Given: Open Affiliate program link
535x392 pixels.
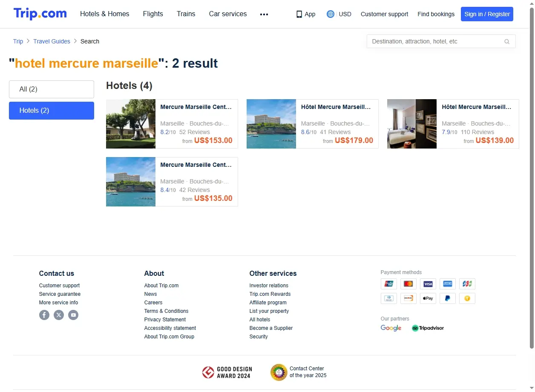Looking at the screenshot, I should point(268,303).
